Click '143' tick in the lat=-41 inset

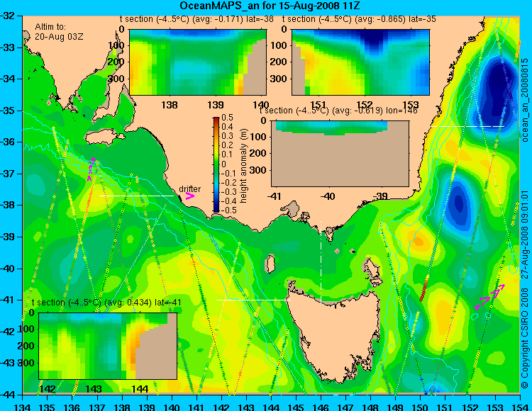94,389
